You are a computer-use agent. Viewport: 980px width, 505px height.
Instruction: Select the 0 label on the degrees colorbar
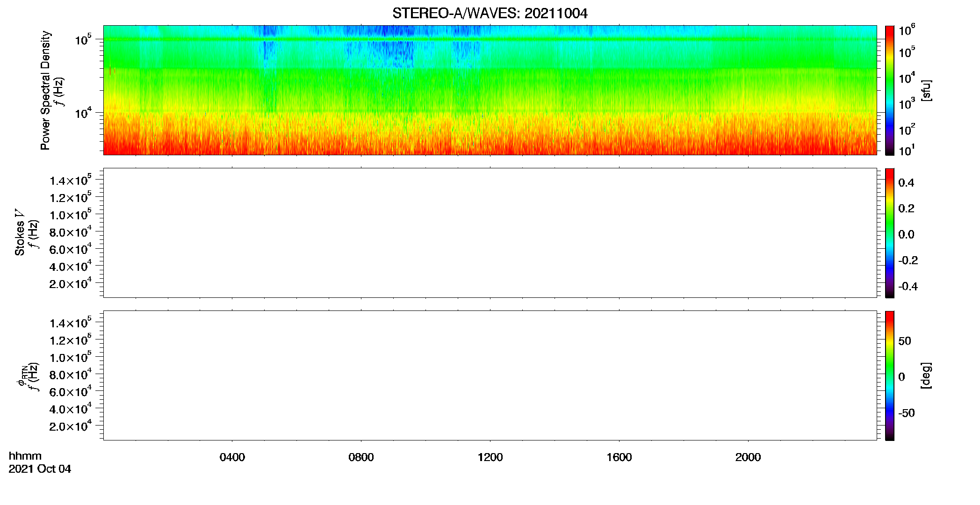click(902, 377)
